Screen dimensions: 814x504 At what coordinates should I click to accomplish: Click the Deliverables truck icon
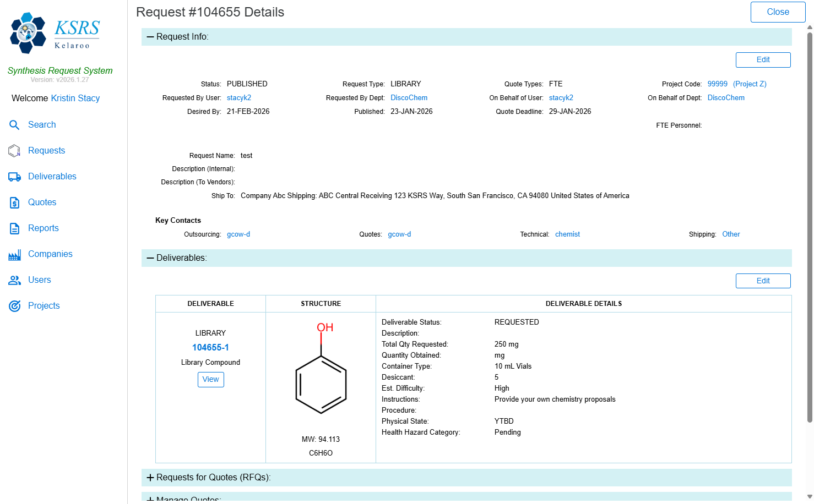tap(14, 177)
